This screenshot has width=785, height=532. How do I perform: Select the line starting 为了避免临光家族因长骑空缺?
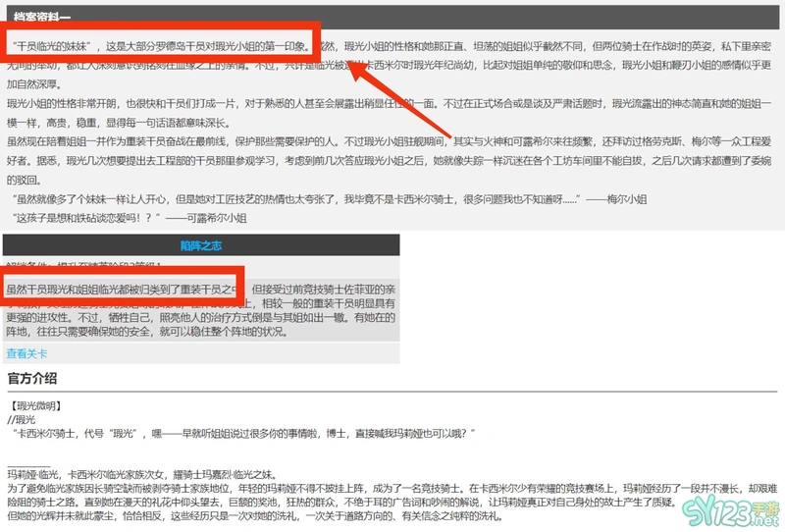[x=392, y=489]
